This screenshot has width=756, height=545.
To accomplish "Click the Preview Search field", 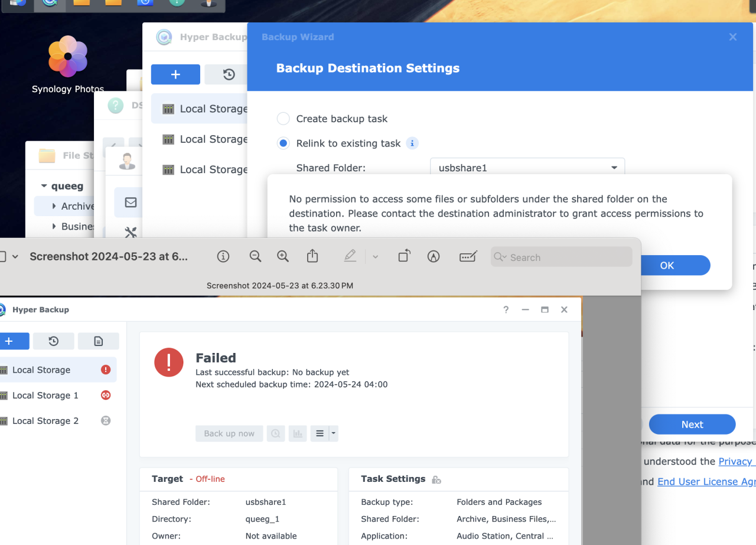I will click(561, 257).
